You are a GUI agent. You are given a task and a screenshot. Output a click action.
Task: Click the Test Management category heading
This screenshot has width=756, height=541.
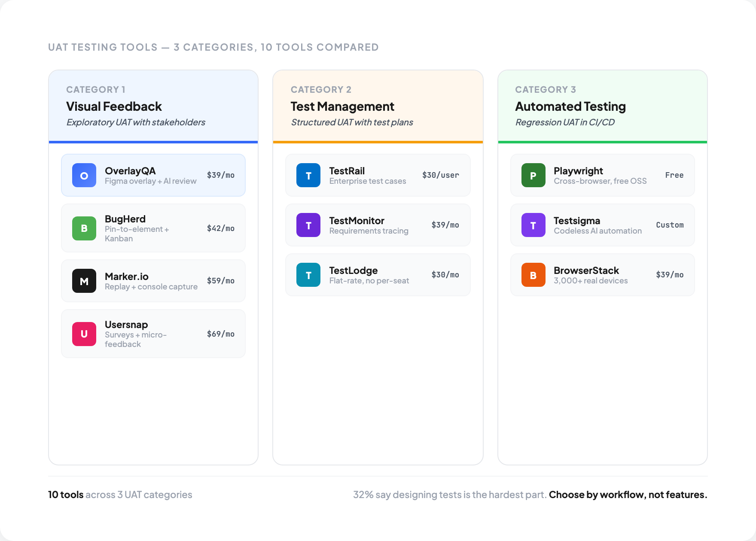click(x=342, y=106)
